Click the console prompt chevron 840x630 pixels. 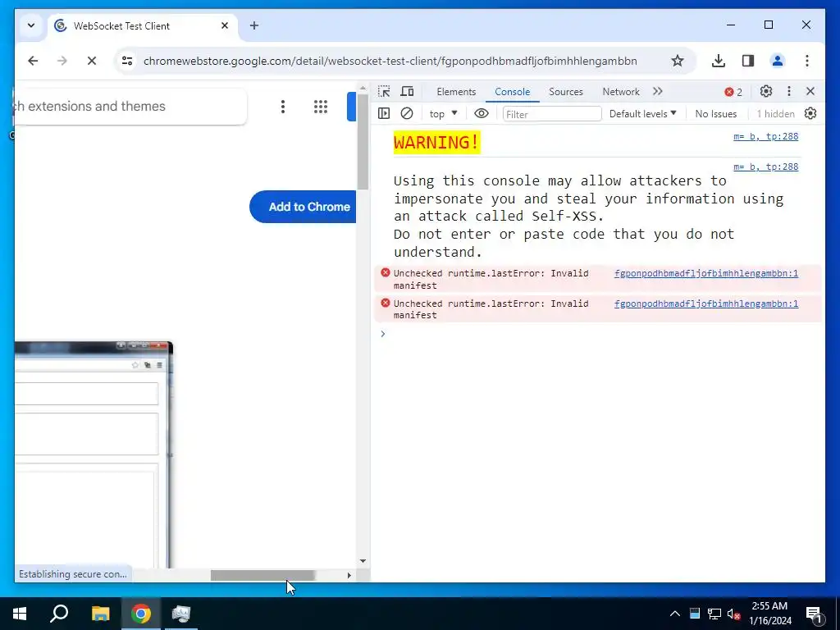(382, 334)
